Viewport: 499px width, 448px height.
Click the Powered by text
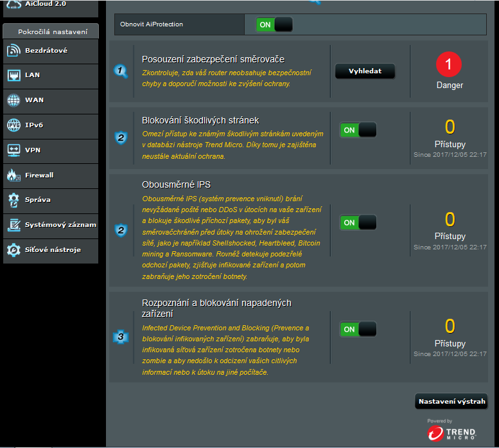pyautogui.click(x=439, y=421)
